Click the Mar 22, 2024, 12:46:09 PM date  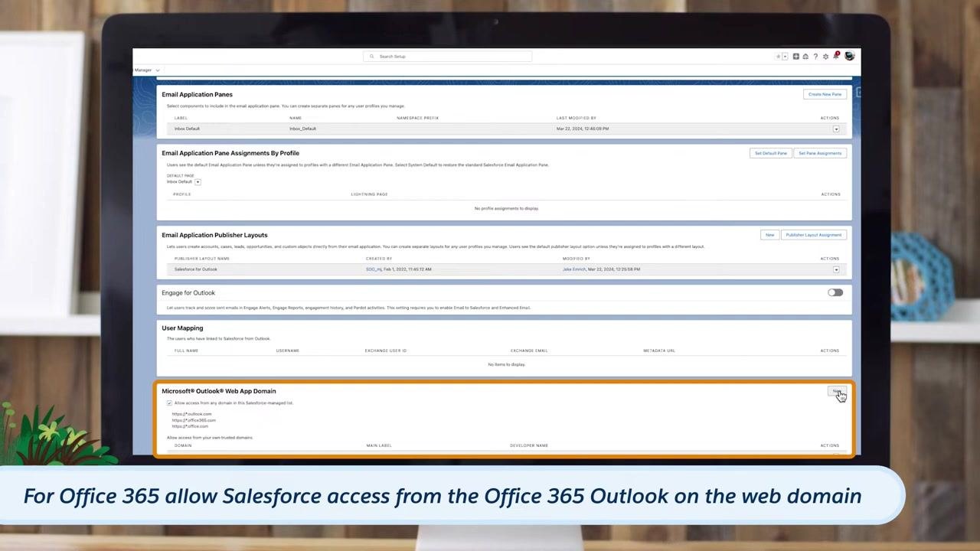pyautogui.click(x=583, y=129)
